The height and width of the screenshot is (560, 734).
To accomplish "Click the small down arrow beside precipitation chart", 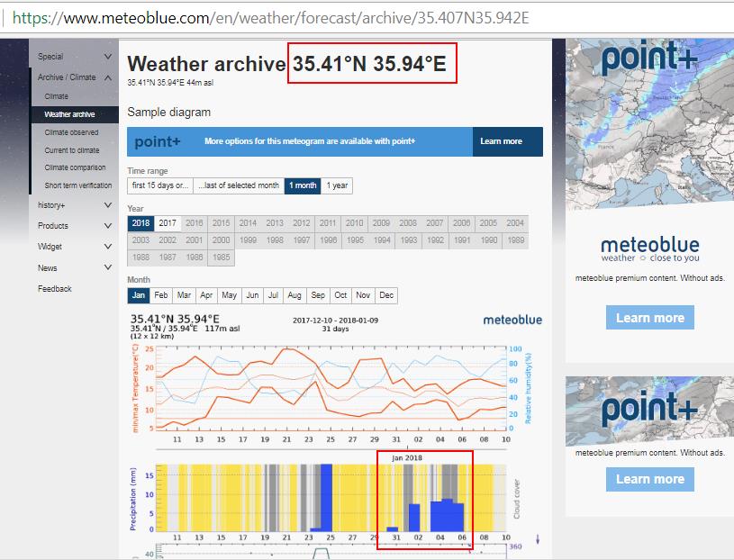I will click(538, 539).
